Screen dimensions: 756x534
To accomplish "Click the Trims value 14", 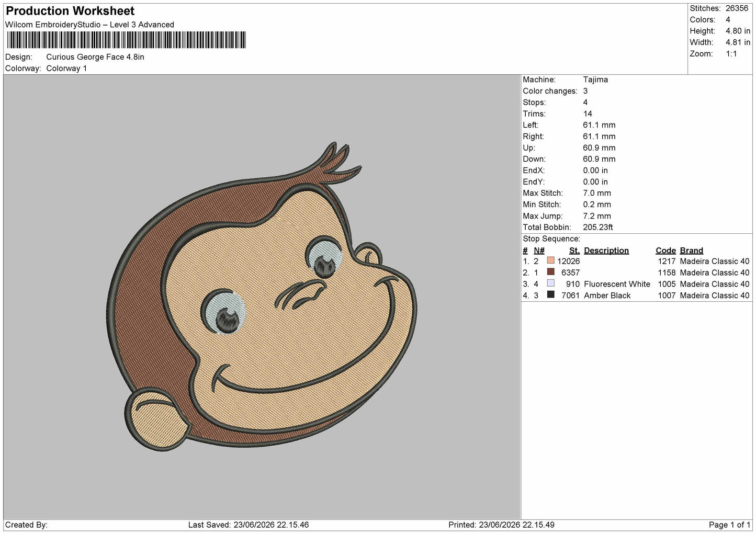I will 588,113.
